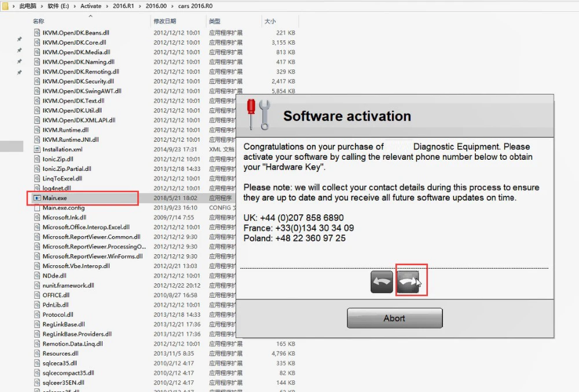Select IKVM.Runtime.JNI.dll file
This screenshot has height=392, width=579.
pyautogui.click(x=71, y=140)
